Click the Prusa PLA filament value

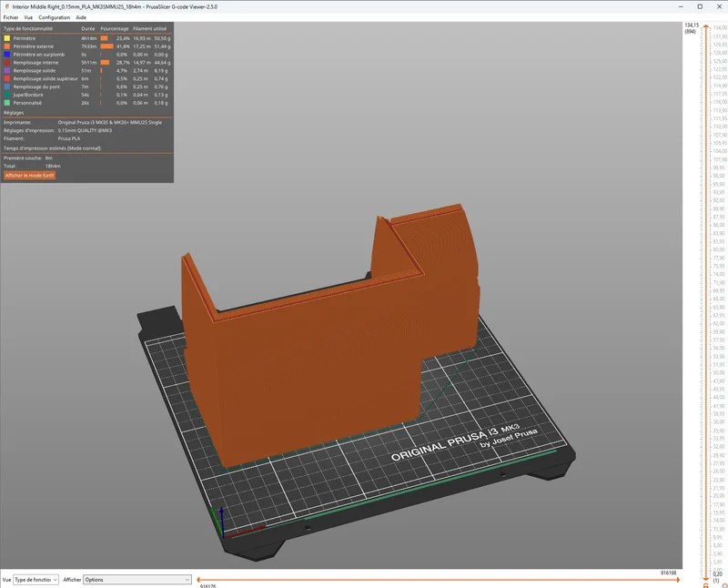point(69,138)
